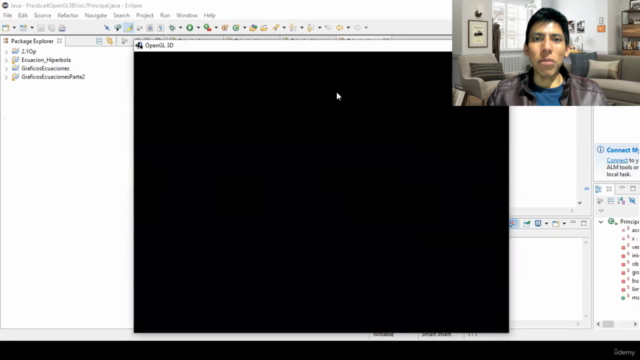The width and height of the screenshot is (640, 360).
Task: Click the Run Last Tool icon with red toolbox
Action: [x=208, y=28]
